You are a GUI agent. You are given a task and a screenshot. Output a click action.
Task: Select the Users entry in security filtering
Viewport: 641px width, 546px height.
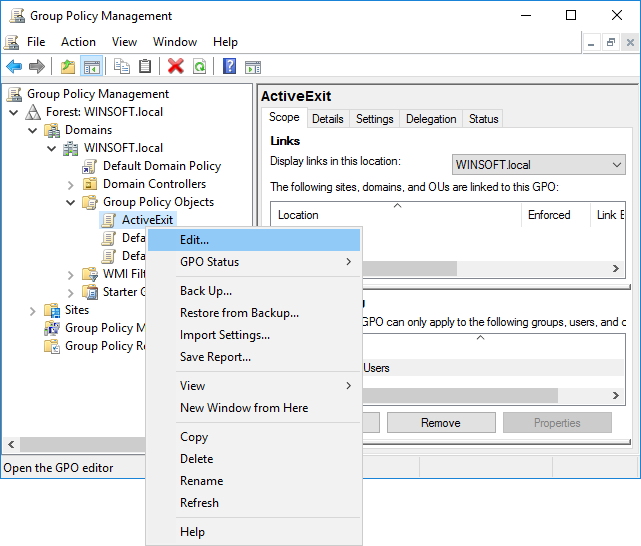coord(493,368)
